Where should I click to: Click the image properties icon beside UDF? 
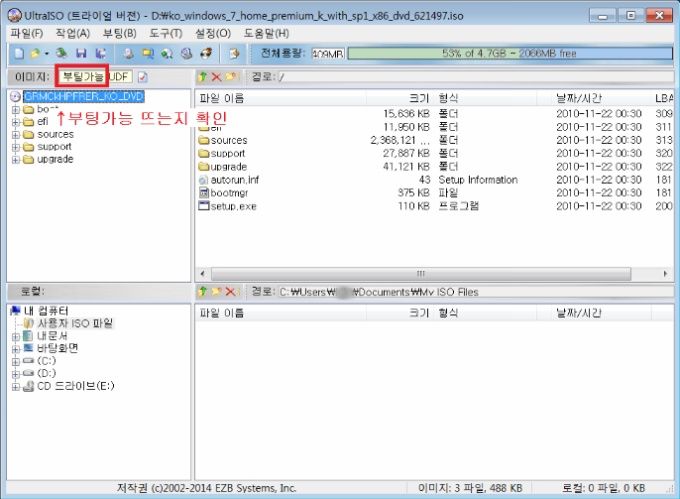click(143, 77)
